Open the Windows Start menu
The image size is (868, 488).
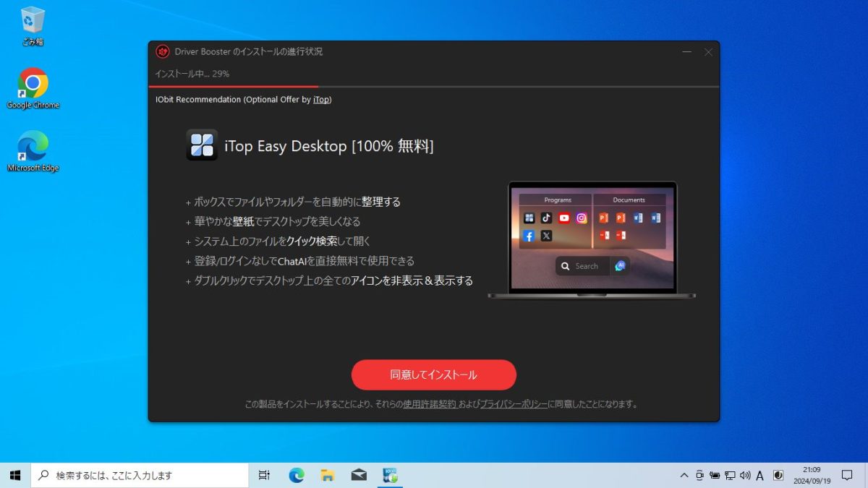(x=15, y=475)
